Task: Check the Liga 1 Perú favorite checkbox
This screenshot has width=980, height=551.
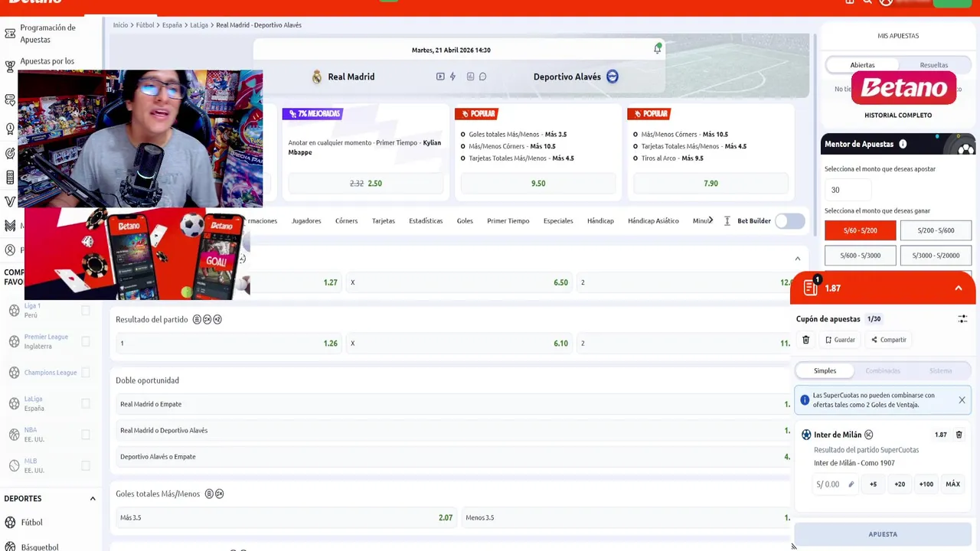Action: pyautogui.click(x=86, y=310)
